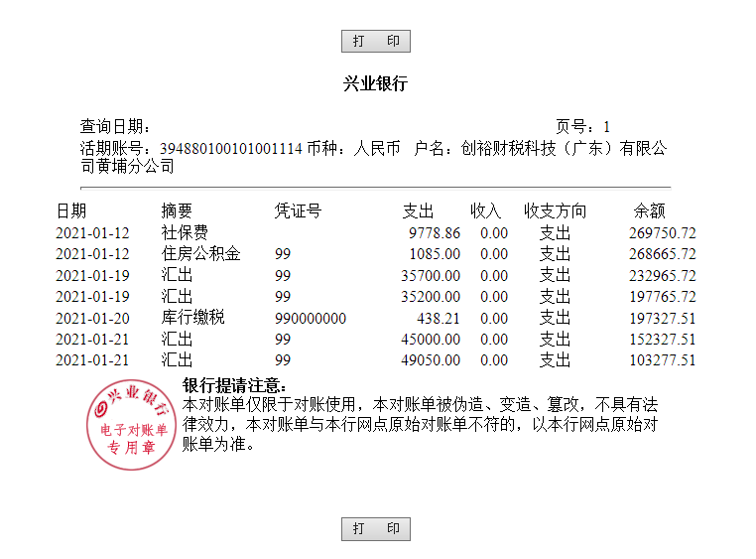The height and width of the screenshot is (559, 756).
Task: Click voucher number 990000000
Action: click(311, 319)
